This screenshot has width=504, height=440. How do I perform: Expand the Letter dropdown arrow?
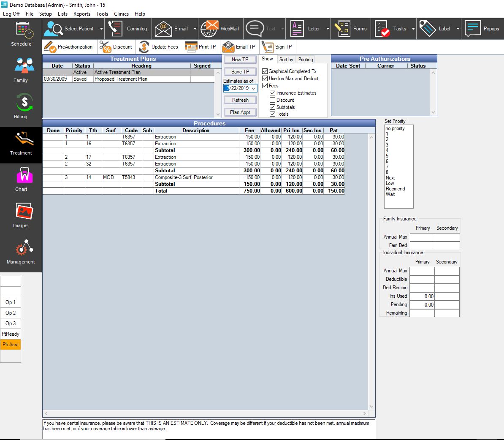[x=327, y=28]
